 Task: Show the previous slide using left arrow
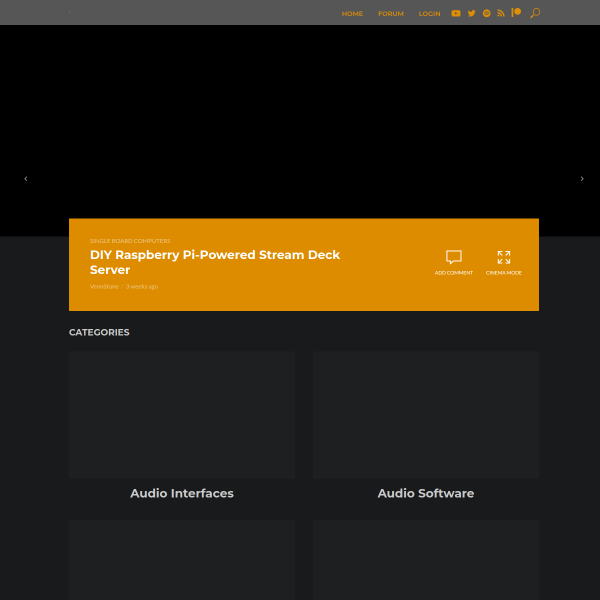tap(26, 179)
